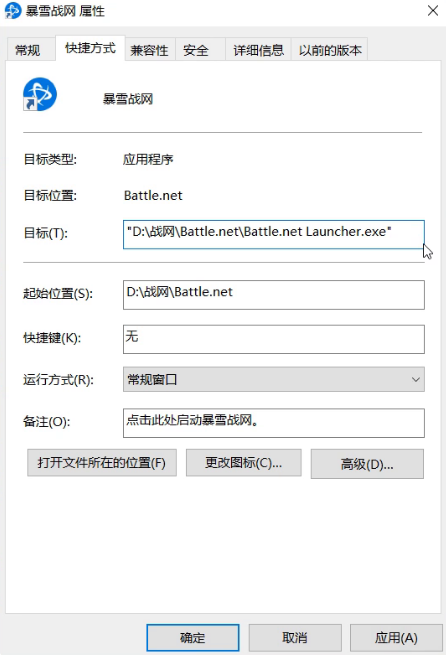Switch to the 常规 tab
This screenshot has width=446, height=655.
[x=28, y=50]
